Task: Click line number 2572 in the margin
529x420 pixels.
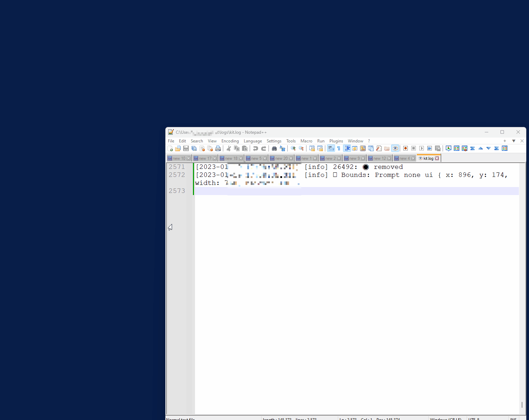Action: (177, 174)
